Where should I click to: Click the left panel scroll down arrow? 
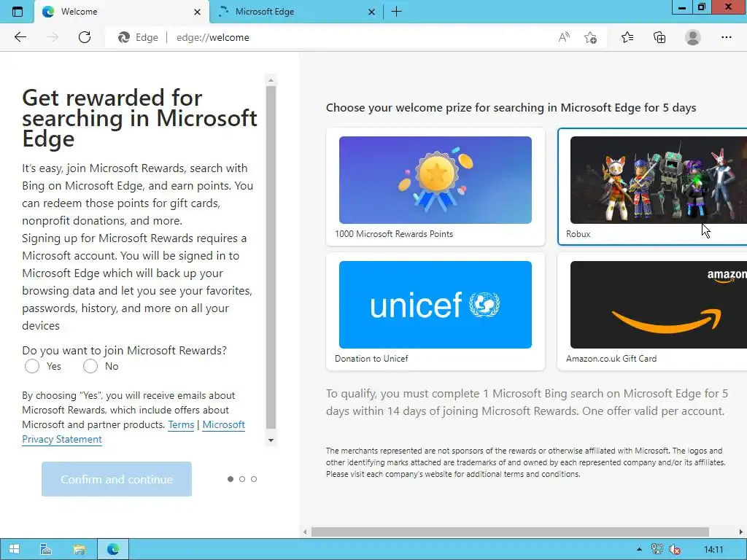click(x=271, y=440)
